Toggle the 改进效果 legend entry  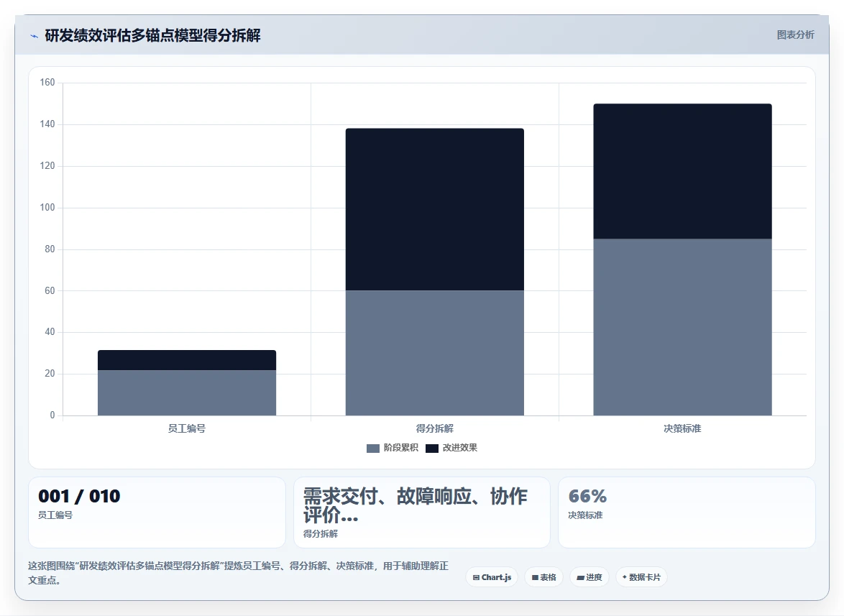[x=451, y=448]
